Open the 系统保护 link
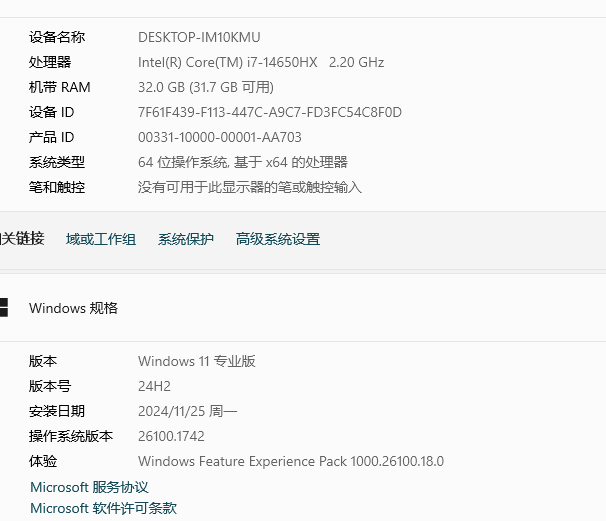This screenshot has width=606, height=521. (x=186, y=239)
